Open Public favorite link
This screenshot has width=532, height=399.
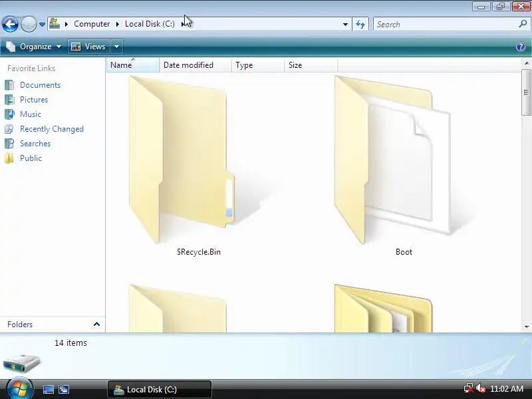[x=31, y=158]
